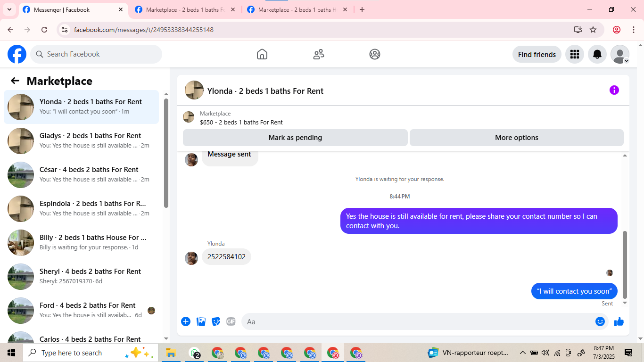Open WhatsApp from the taskbar
Screen dimensions: 644x362
(194, 353)
